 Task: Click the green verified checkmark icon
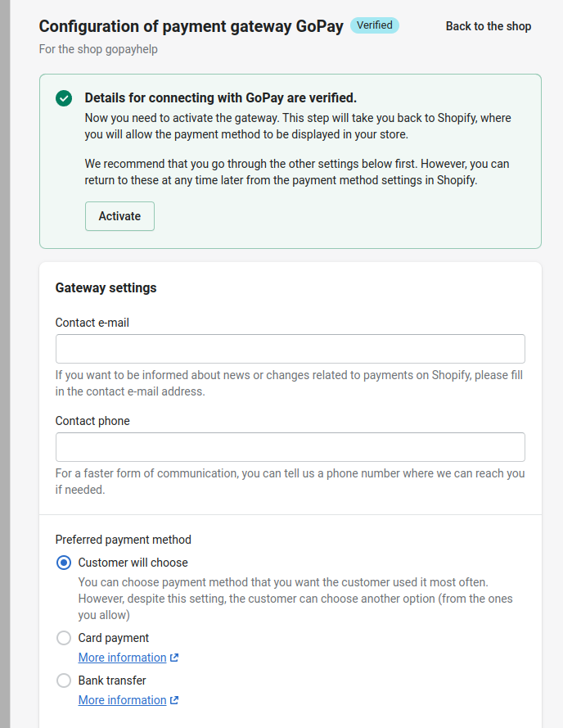[x=64, y=98]
